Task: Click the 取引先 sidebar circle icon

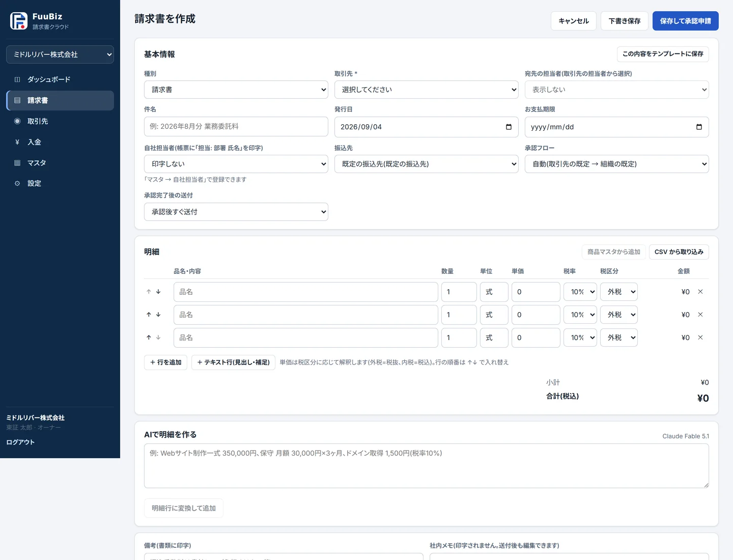Action: (x=17, y=121)
